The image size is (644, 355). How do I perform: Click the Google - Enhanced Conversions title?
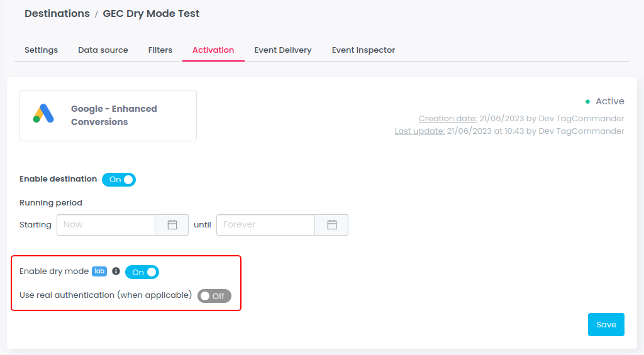click(114, 116)
